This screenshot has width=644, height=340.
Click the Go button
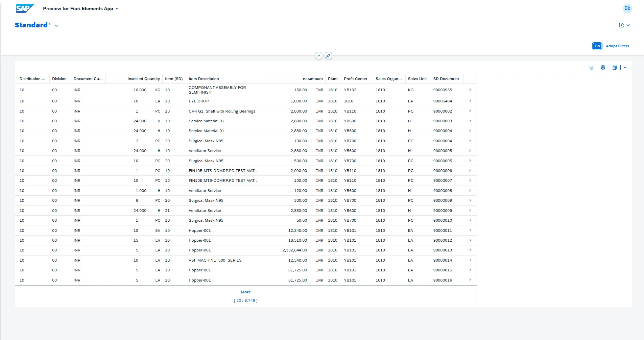[x=597, y=46]
